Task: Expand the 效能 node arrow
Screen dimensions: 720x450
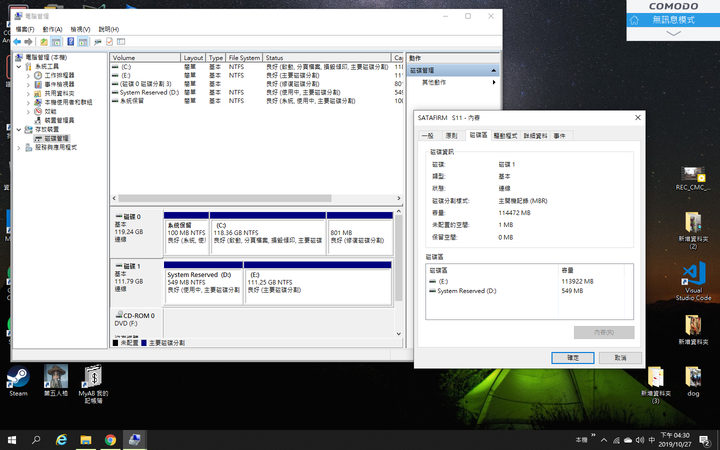Action: click(x=28, y=111)
